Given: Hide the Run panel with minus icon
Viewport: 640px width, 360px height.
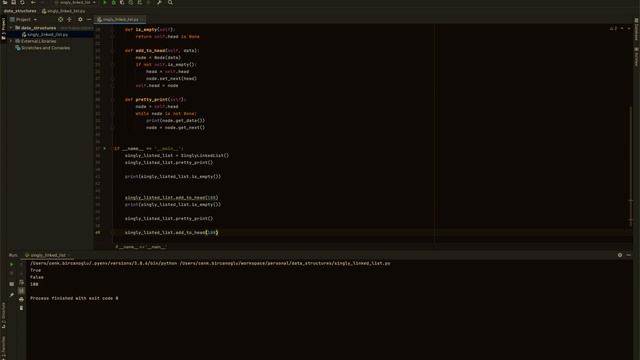Looking at the screenshot, I should [x=629, y=255].
